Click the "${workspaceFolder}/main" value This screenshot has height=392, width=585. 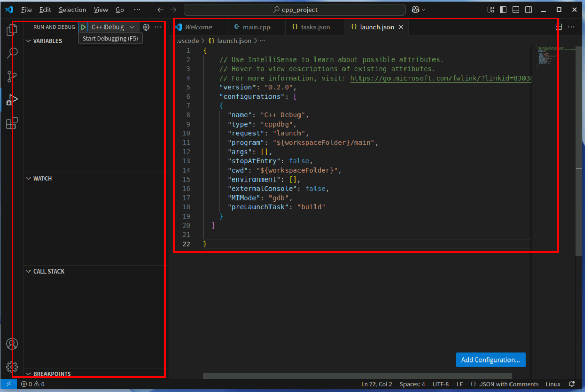click(323, 143)
